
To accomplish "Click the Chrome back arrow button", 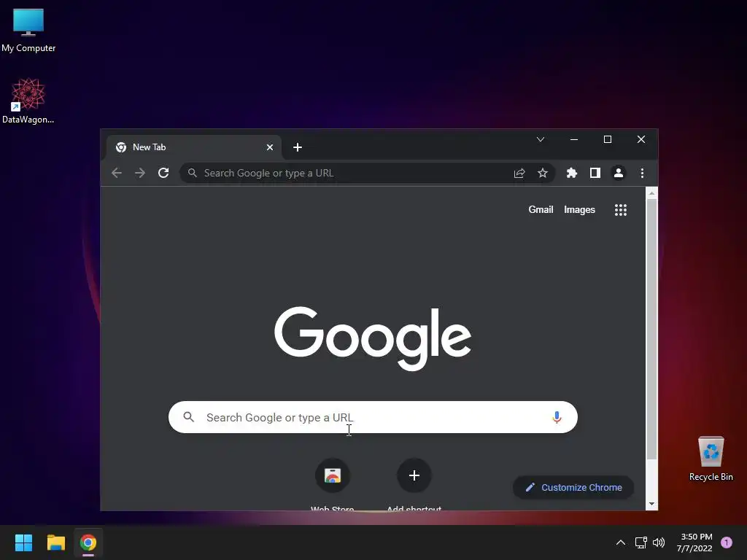I will click(x=117, y=173).
